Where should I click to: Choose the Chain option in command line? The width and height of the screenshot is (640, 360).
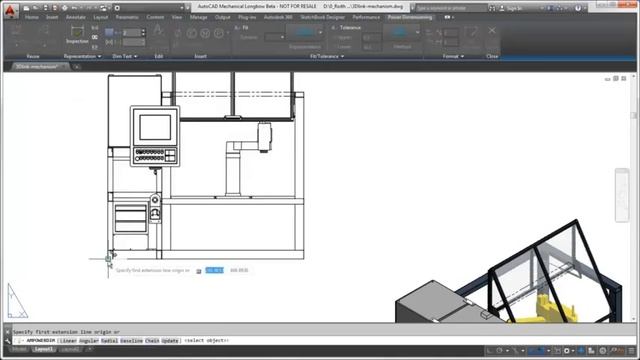152,341
